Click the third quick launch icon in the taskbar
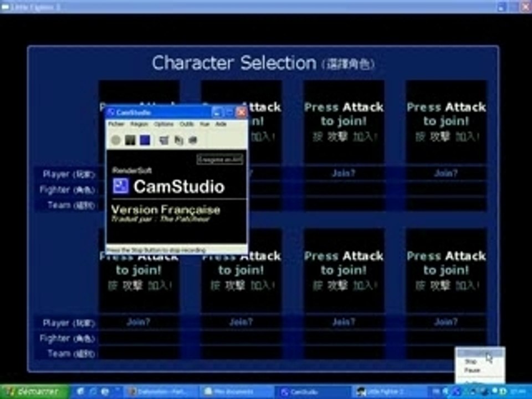532x399 pixels. (105, 392)
